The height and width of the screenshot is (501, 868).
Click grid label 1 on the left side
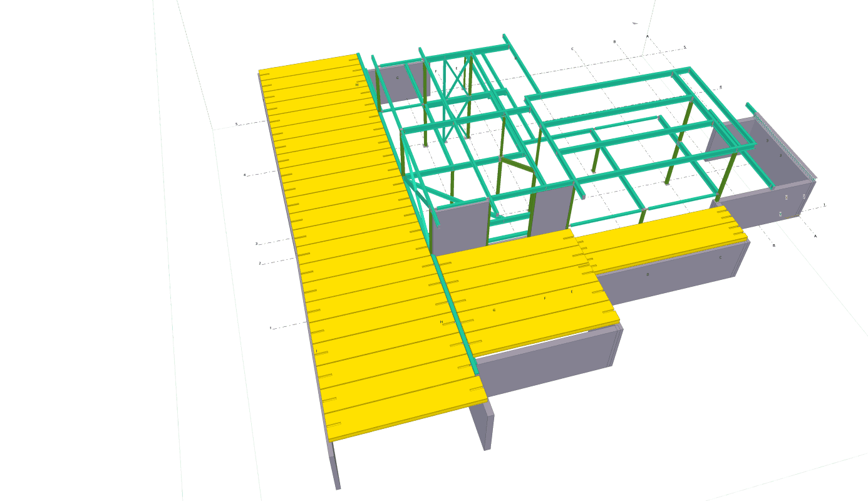pos(271,328)
